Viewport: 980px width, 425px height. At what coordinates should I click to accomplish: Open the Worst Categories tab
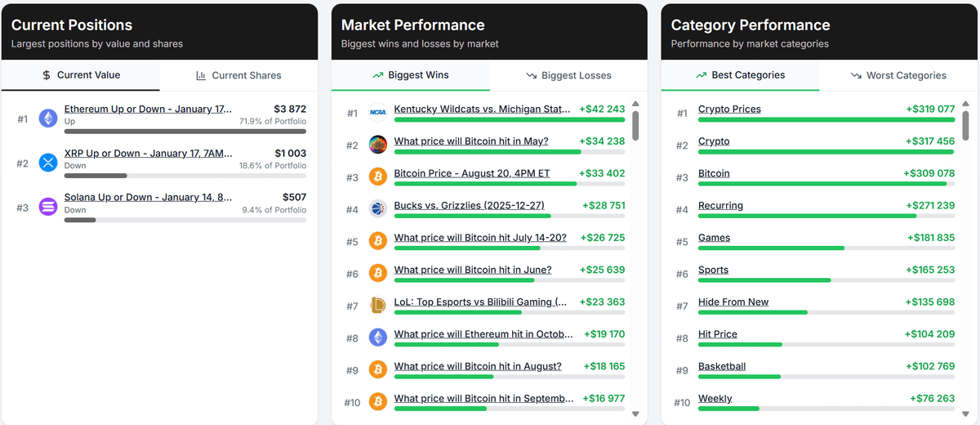[898, 75]
